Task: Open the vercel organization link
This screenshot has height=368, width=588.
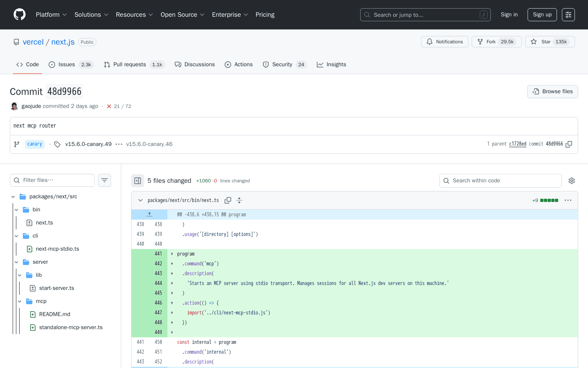Action: (33, 42)
